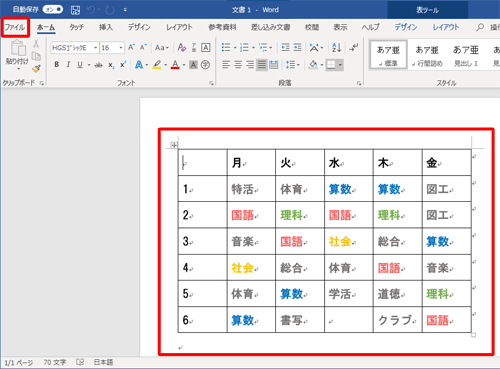Open the Customize Quick Access Toolbar arrow
This screenshot has width=500, height=369.
tap(125, 10)
